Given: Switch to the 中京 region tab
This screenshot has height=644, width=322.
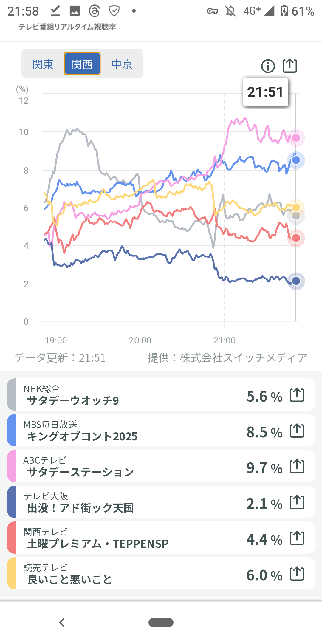Looking at the screenshot, I should [x=122, y=64].
